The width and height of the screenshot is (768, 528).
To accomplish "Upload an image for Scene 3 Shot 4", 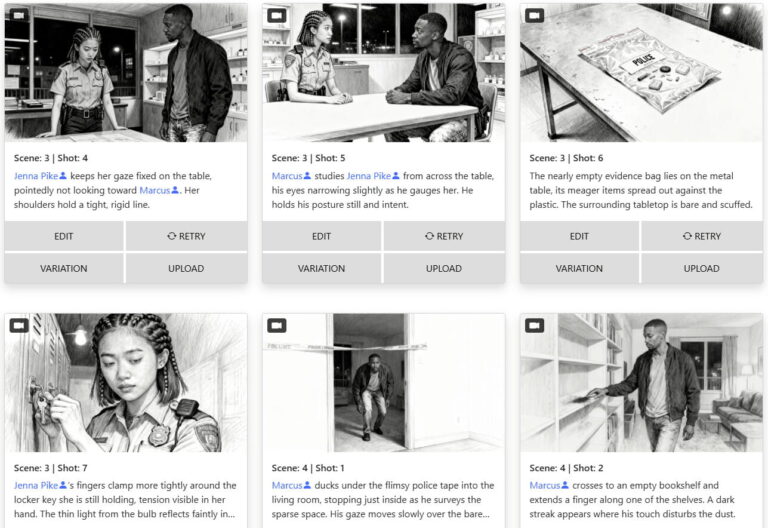I will 186,268.
